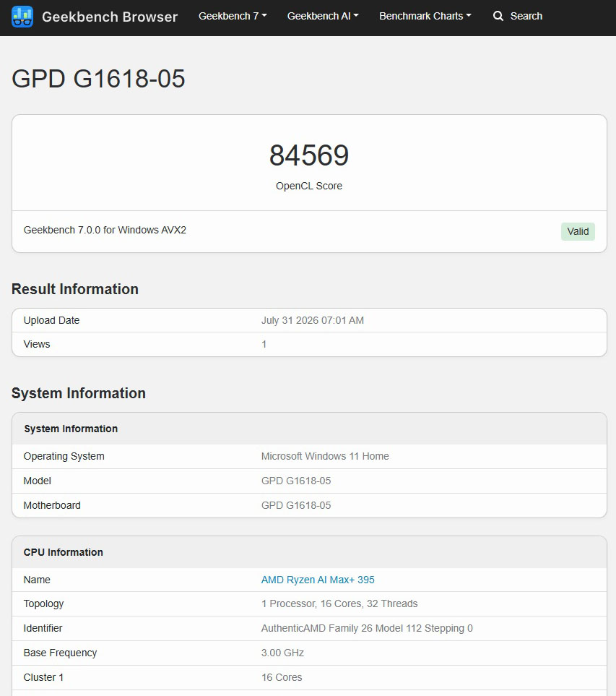Select the AuthenticAMD Family 26 identifier text
Image resolution: width=616 pixels, height=696 pixels.
[x=367, y=629]
